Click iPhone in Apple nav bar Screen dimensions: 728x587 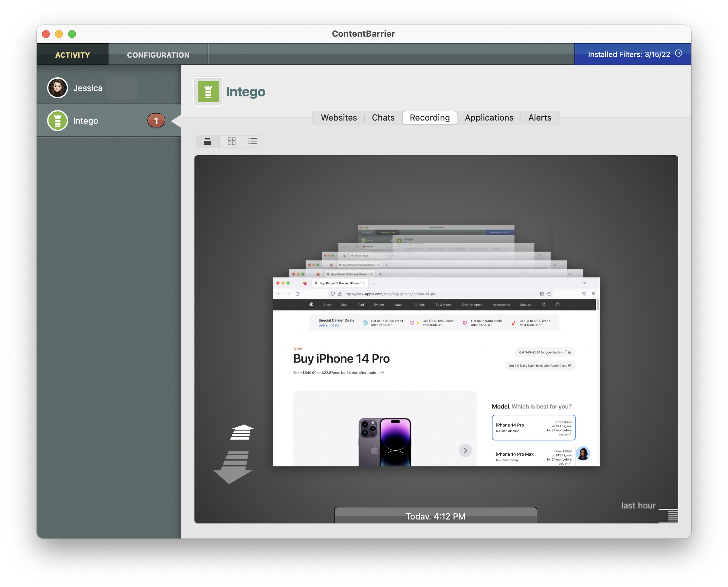click(x=379, y=305)
